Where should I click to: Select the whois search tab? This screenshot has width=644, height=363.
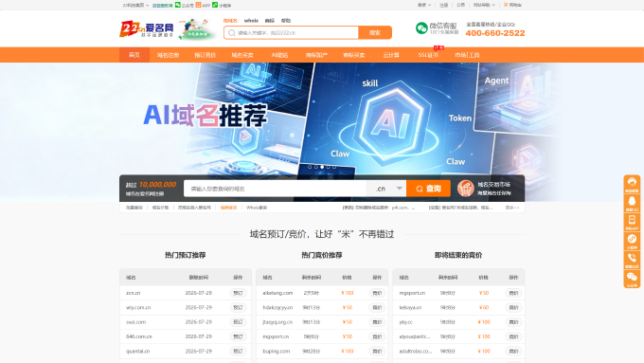251,21
